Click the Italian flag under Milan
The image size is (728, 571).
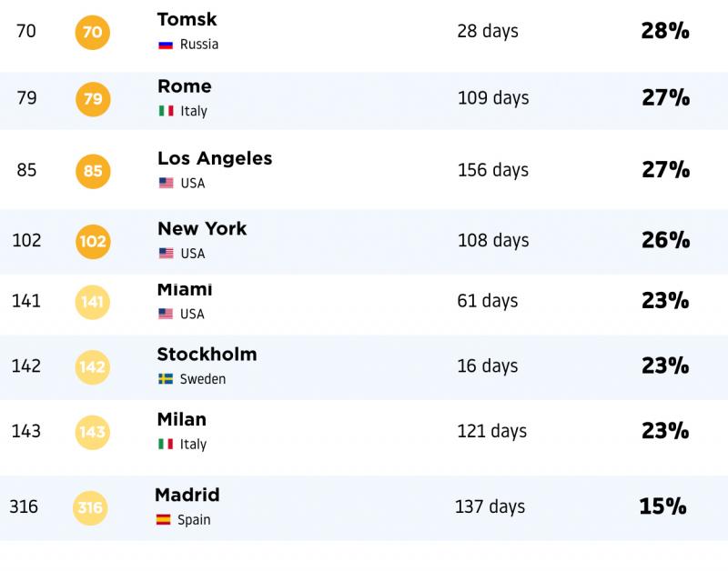[166, 444]
